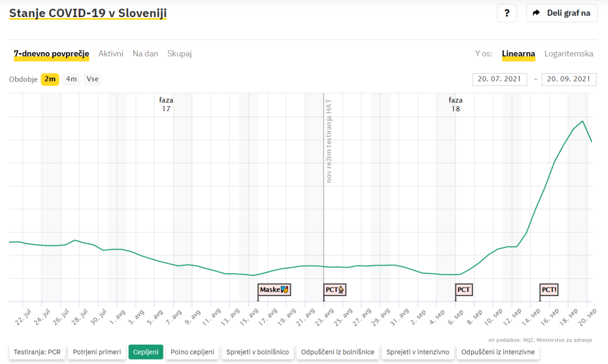The width and height of the screenshot is (608, 364).
Task: Enable the Potrjeni primeri series
Action: tap(97, 352)
